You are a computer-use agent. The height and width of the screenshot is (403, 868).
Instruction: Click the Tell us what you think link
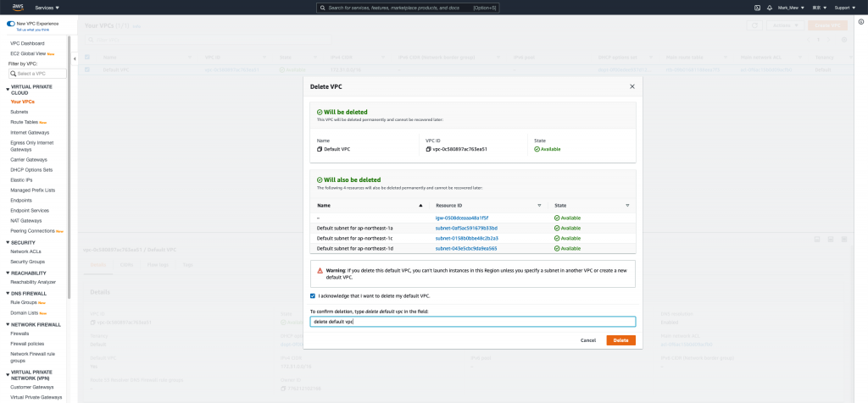[x=33, y=30]
